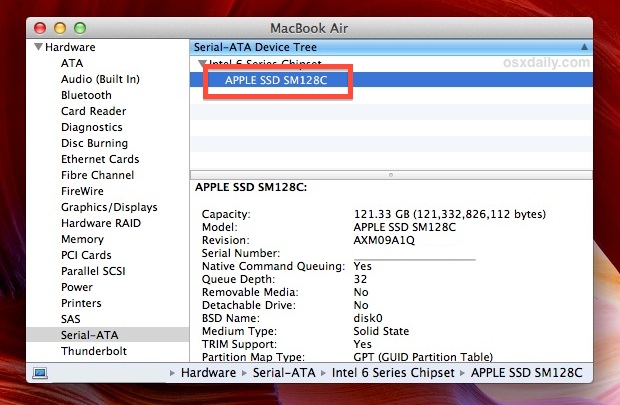
Task: Select Disc Burning in the sidebar
Action: coord(95,143)
